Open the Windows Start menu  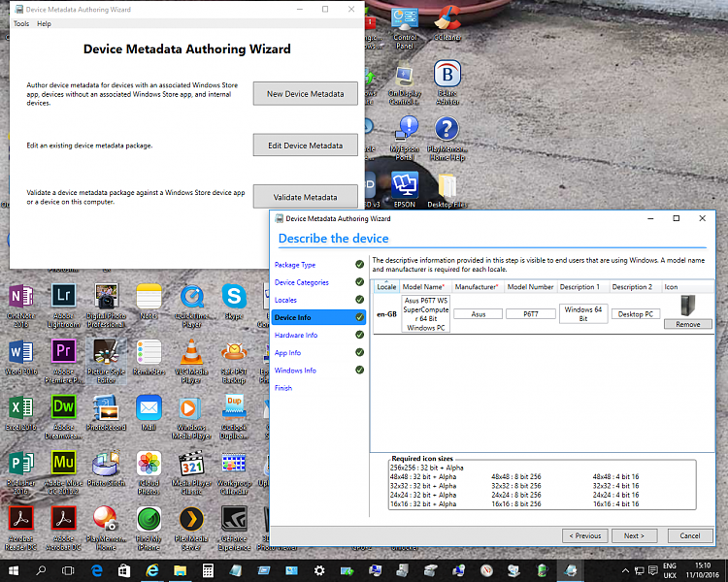13,570
